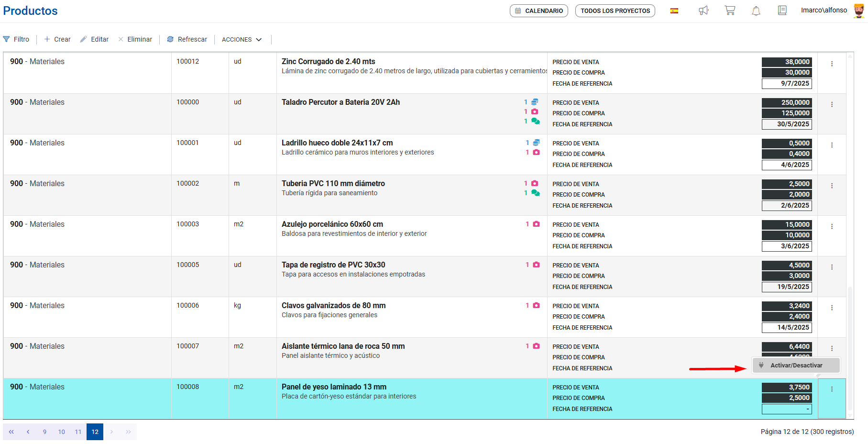Click the user avatar for lmarco\alfonso
The width and height of the screenshot is (868, 444).
coord(859,11)
